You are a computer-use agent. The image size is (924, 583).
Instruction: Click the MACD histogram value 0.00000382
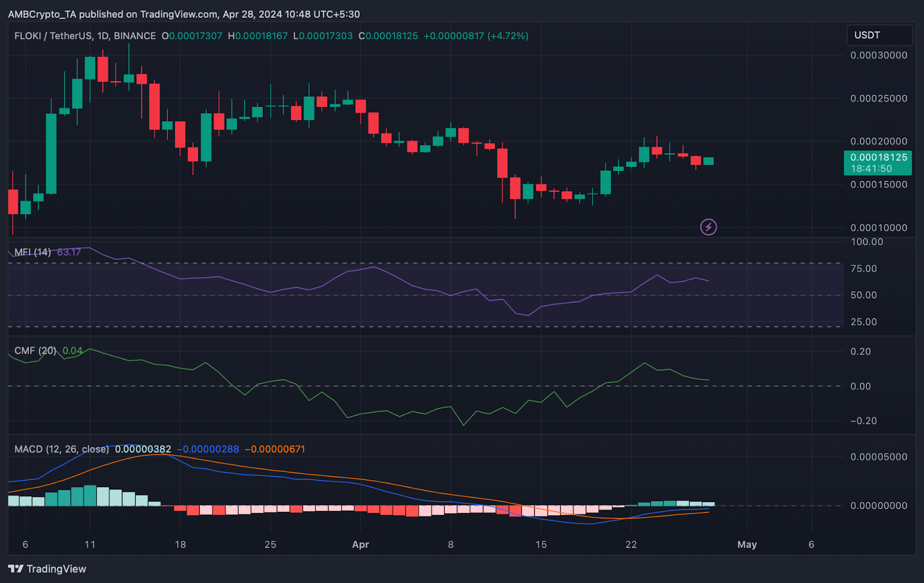[143, 449]
